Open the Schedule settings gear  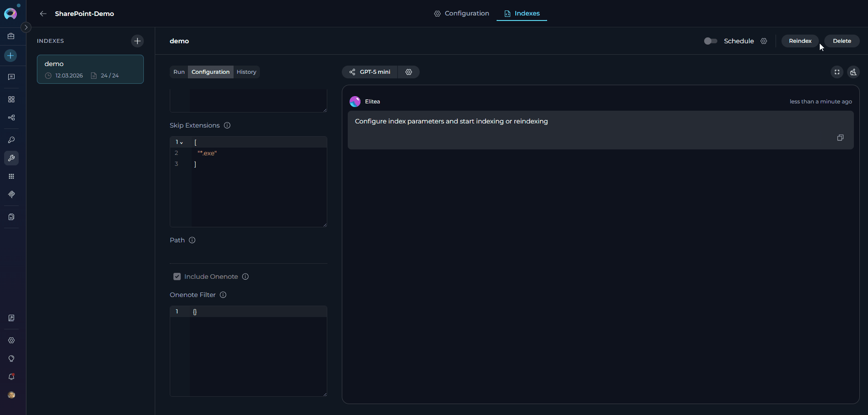tap(764, 41)
